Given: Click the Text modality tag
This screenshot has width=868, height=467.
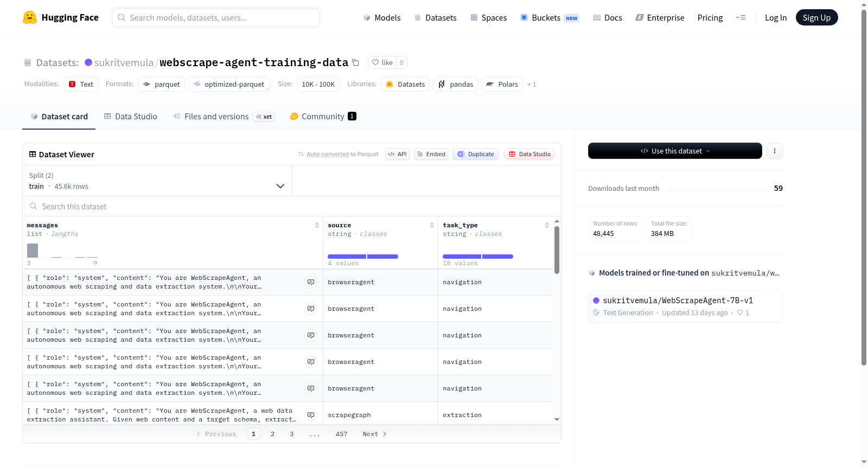Looking at the screenshot, I should point(81,84).
